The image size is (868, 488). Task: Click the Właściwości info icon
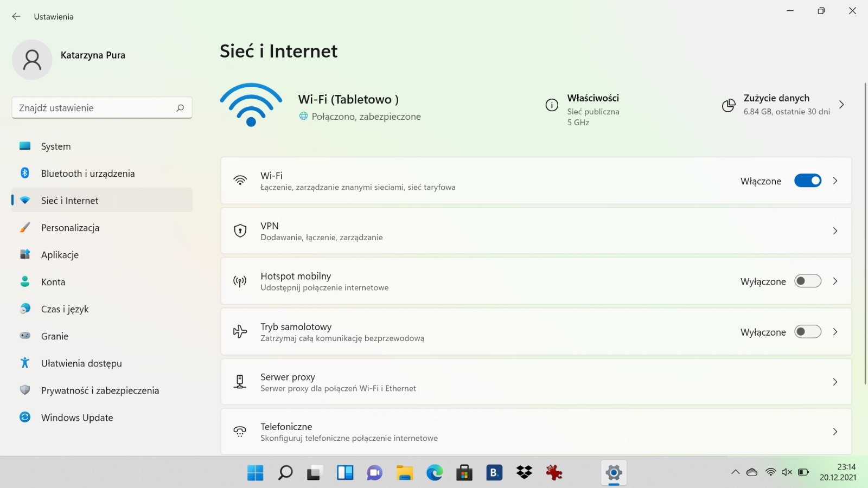pyautogui.click(x=552, y=105)
